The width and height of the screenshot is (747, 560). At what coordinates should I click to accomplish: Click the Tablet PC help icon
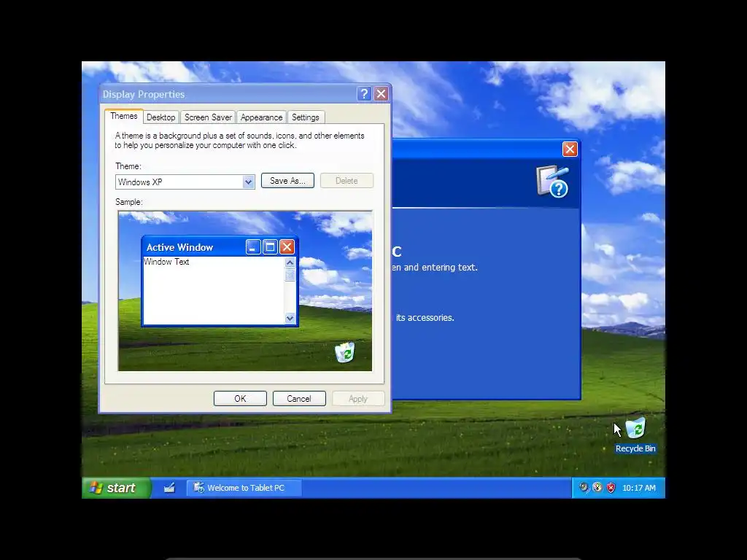[x=553, y=182]
